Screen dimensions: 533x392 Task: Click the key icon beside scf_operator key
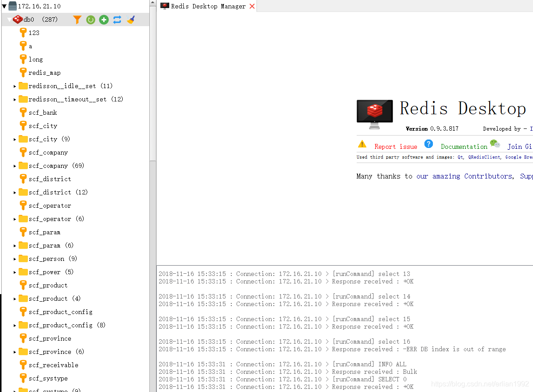pyautogui.click(x=23, y=205)
